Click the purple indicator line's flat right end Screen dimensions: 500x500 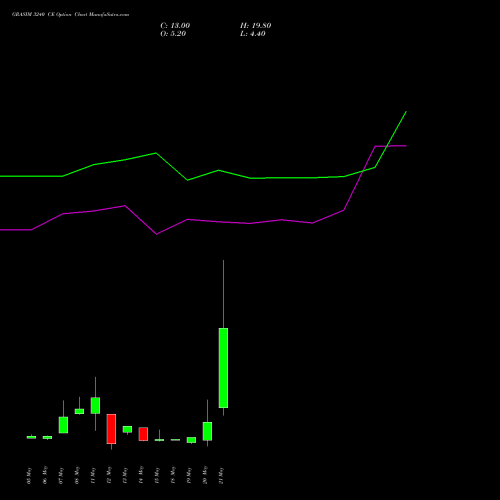[x=391, y=146]
